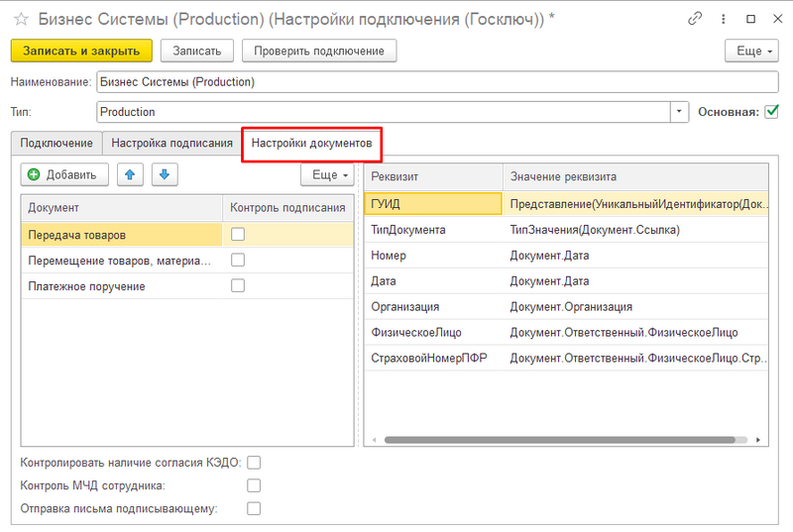Move document row down with arrow
The image size is (793, 532).
coord(165,174)
